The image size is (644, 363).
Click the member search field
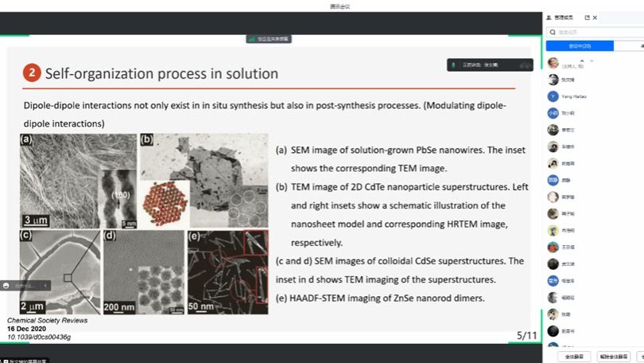596,32
